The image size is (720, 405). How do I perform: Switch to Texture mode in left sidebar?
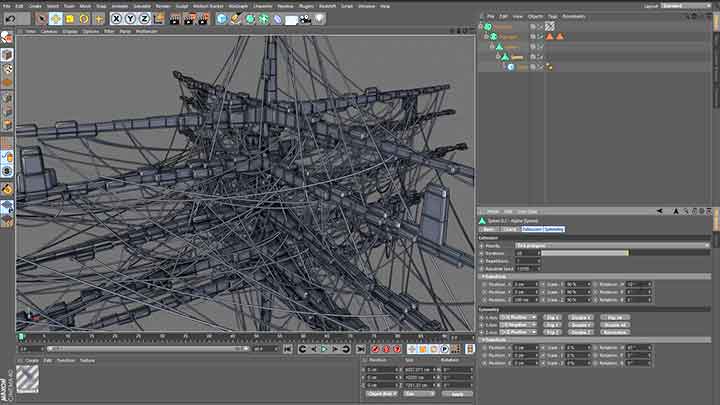7,69
